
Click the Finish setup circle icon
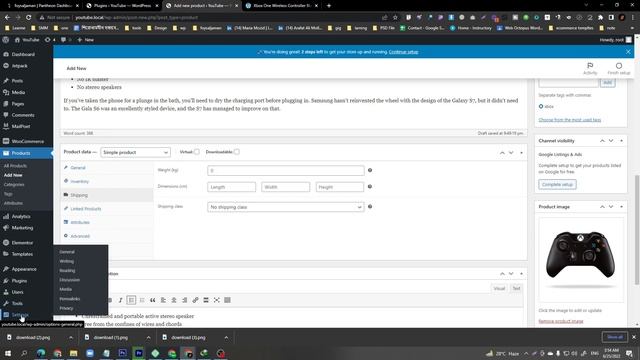click(619, 66)
